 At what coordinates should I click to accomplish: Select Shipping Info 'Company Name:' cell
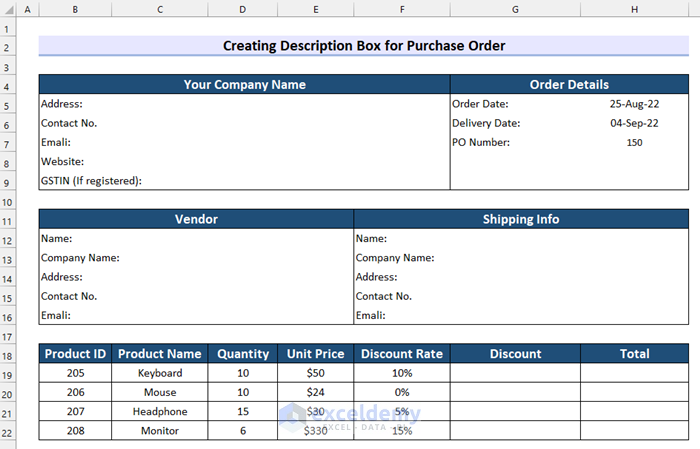click(x=521, y=258)
